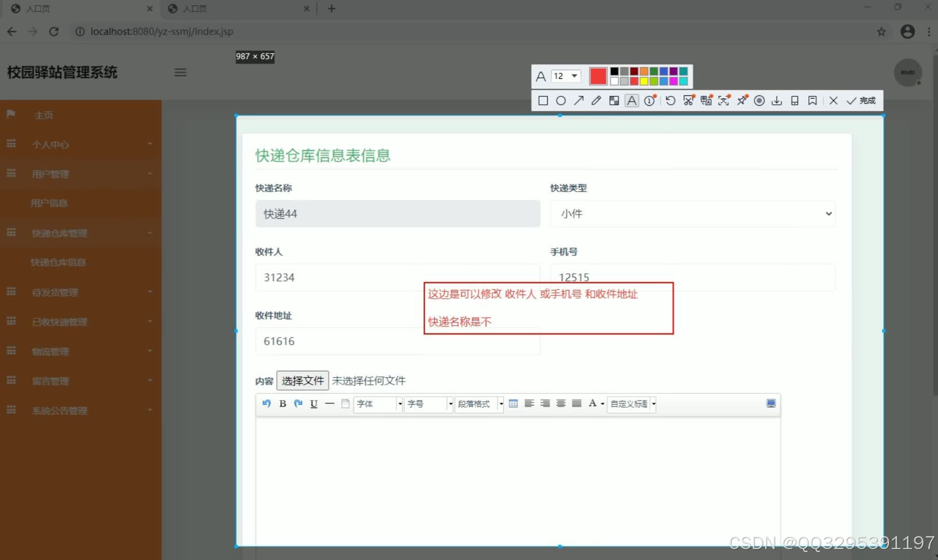The image size is (938, 560).
Task: Open a new browser tab
Action: (332, 9)
